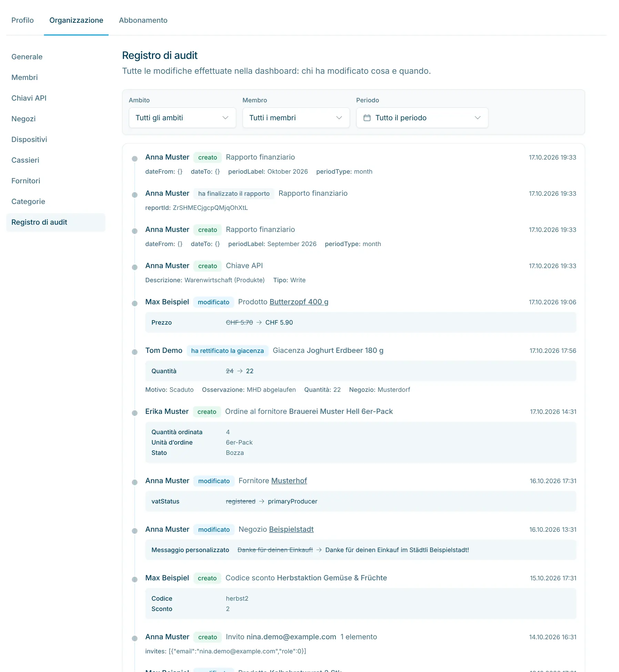
Task: Click chevron arrow of Tutti gli ambiti
Action: click(225, 118)
